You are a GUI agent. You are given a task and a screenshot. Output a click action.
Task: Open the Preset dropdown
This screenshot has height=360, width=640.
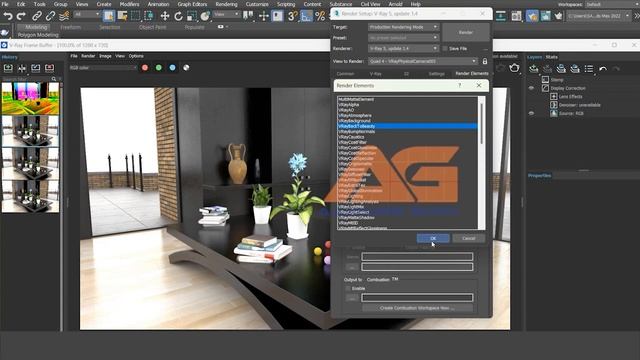pos(403,38)
